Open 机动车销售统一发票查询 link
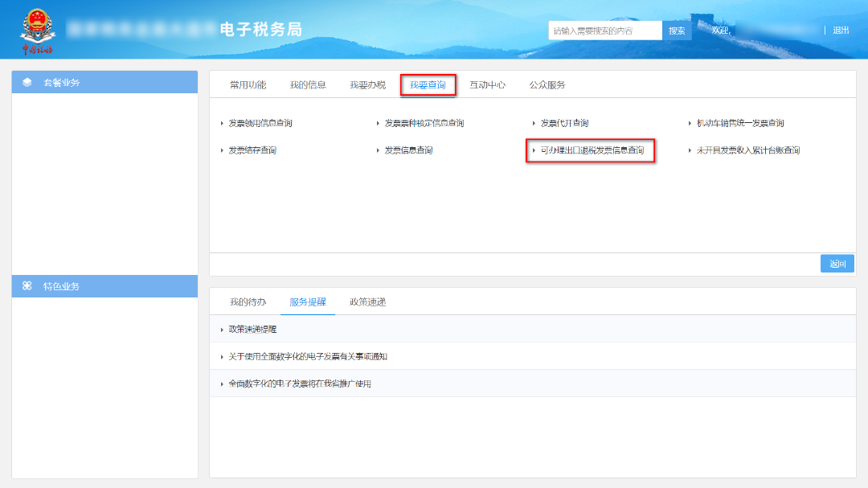 pyautogui.click(x=740, y=123)
